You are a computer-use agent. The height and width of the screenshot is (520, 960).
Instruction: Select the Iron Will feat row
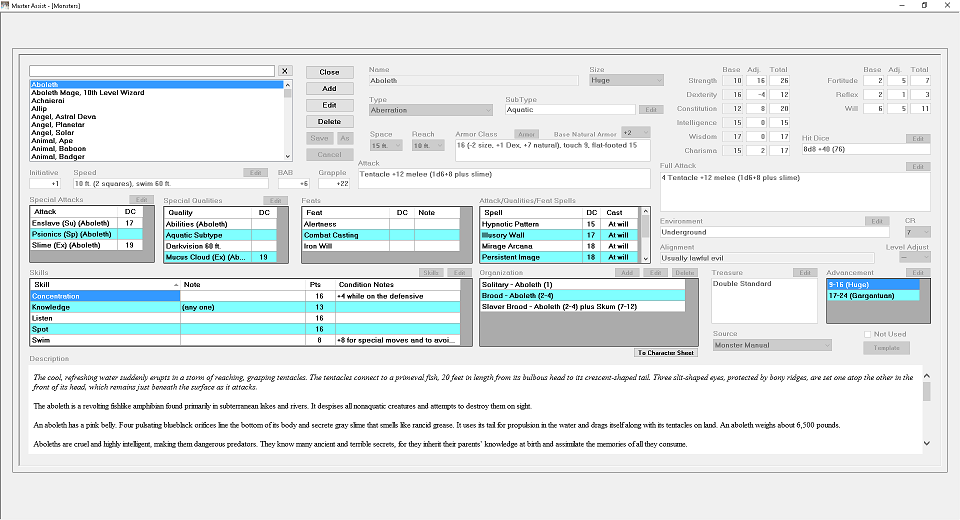pos(381,246)
